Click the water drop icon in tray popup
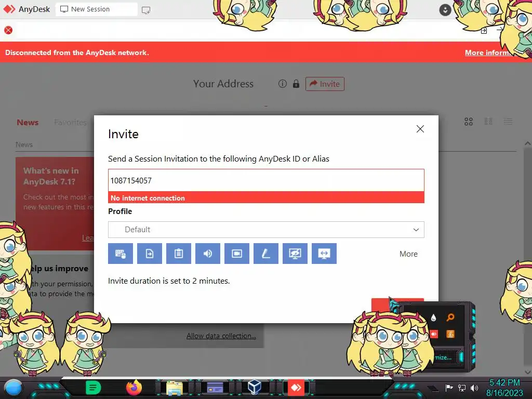532x399 pixels. (x=433, y=317)
